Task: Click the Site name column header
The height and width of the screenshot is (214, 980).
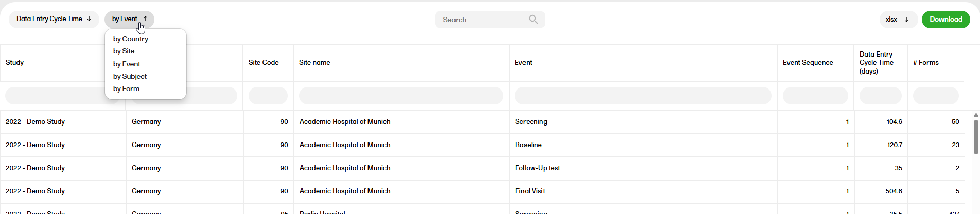Action: [x=314, y=63]
